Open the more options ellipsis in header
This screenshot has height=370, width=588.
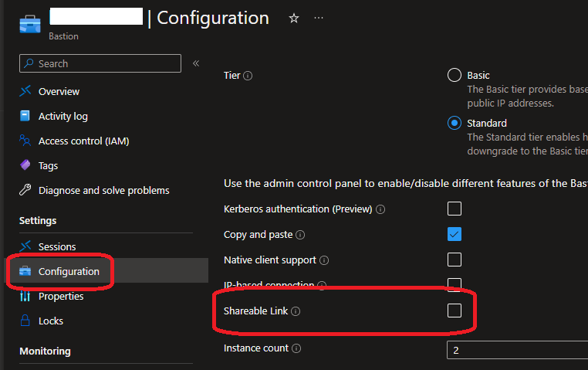coord(319,19)
